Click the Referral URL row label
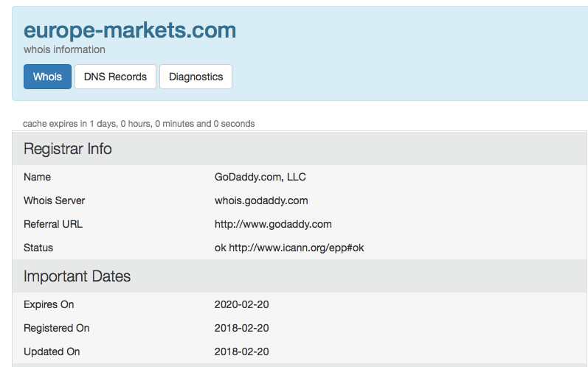The image size is (588, 367). (52, 224)
